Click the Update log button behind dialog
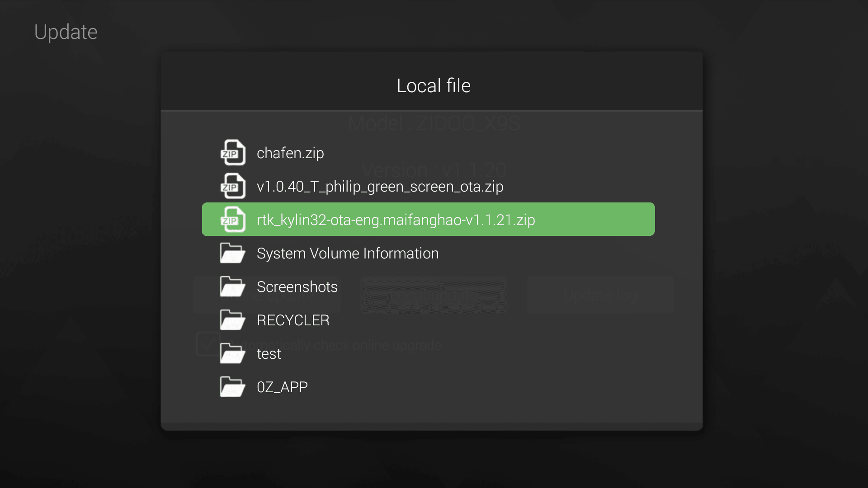868x488 pixels. coord(600,295)
